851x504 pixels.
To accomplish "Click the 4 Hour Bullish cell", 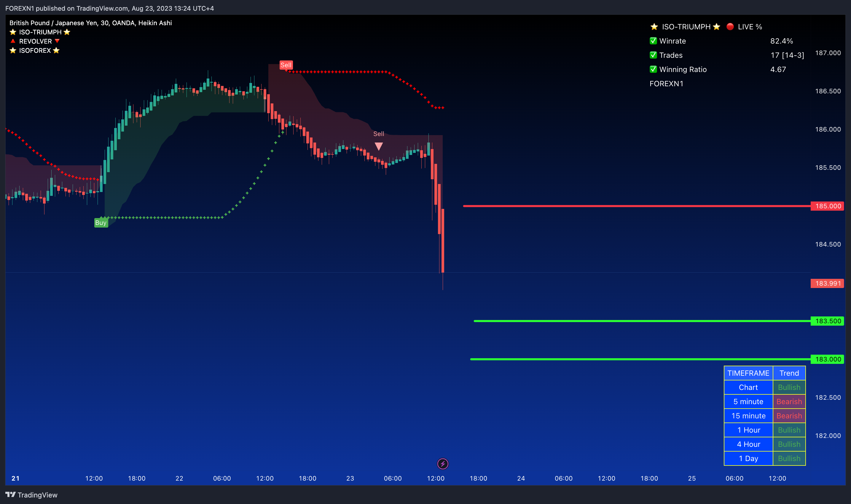I will pyautogui.click(x=789, y=444).
